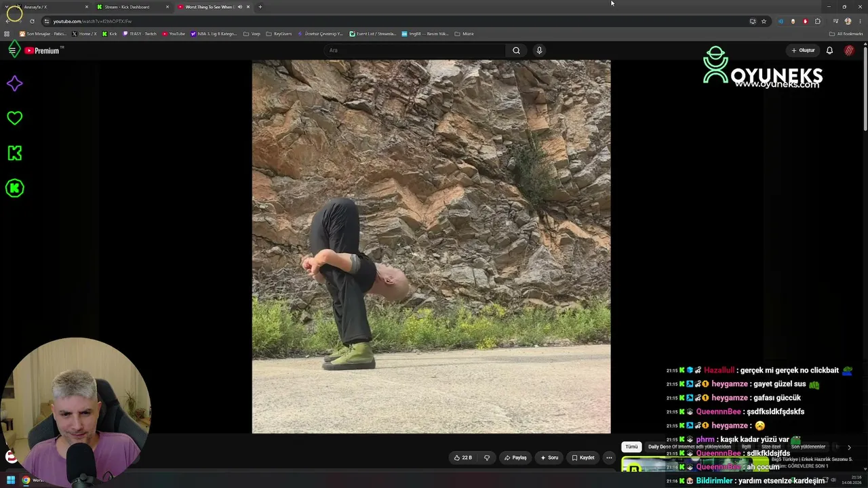Open more actions three-dot menu under video

(x=609, y=457)
